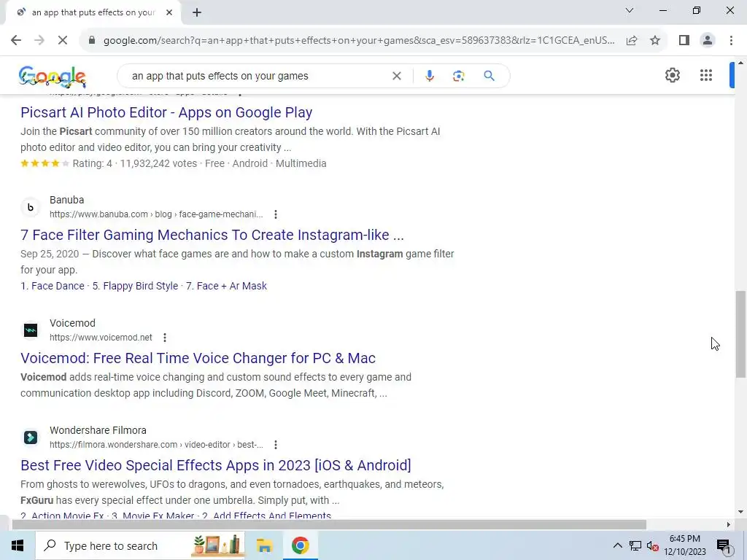This screenshot has width=747, height=560.
Task: Open the Google apps grid
Action: pos(706,75)
